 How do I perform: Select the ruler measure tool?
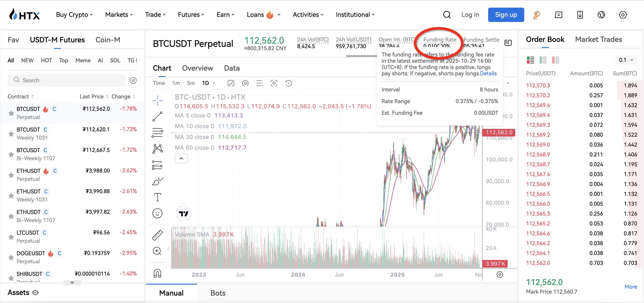[157, 235]
